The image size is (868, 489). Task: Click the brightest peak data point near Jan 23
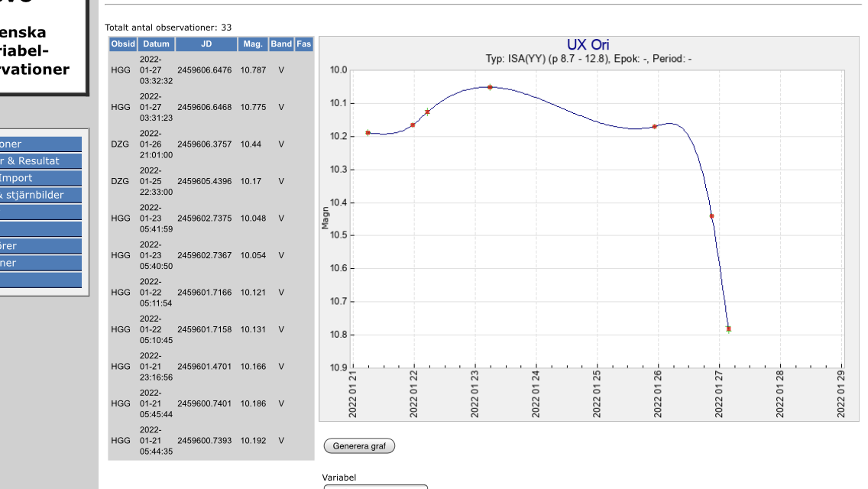click(x=490, y=87)
